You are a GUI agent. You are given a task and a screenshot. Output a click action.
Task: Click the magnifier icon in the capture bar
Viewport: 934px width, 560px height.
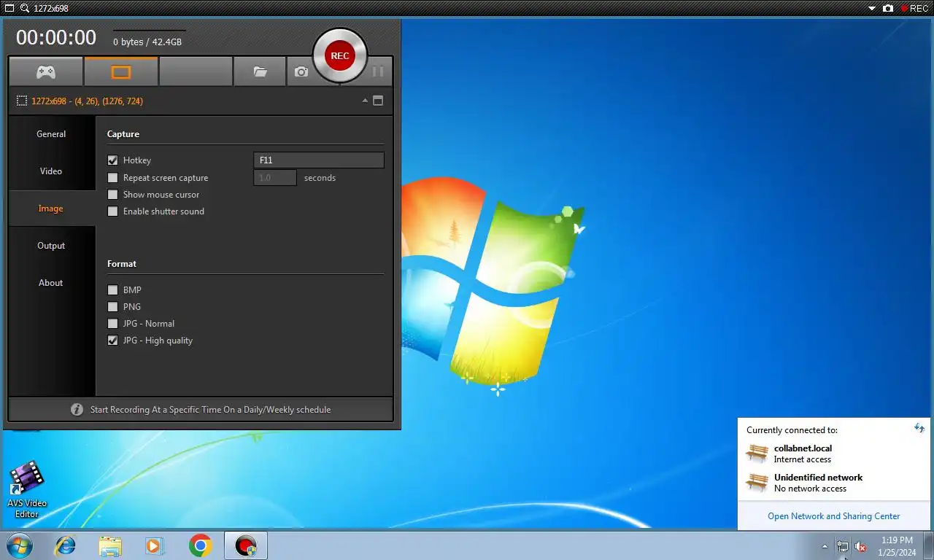(25, 8)
